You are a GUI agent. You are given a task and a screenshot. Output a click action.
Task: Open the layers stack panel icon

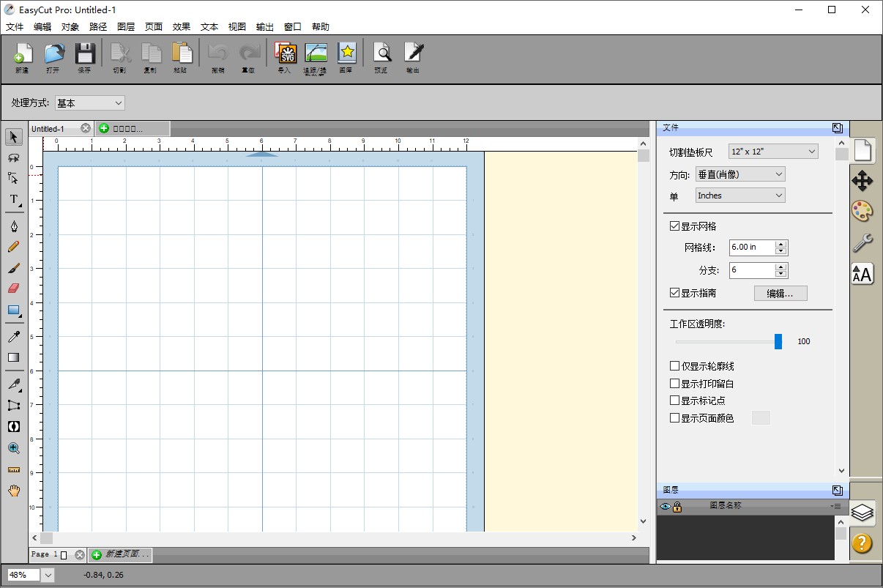(x=862, y=513)
